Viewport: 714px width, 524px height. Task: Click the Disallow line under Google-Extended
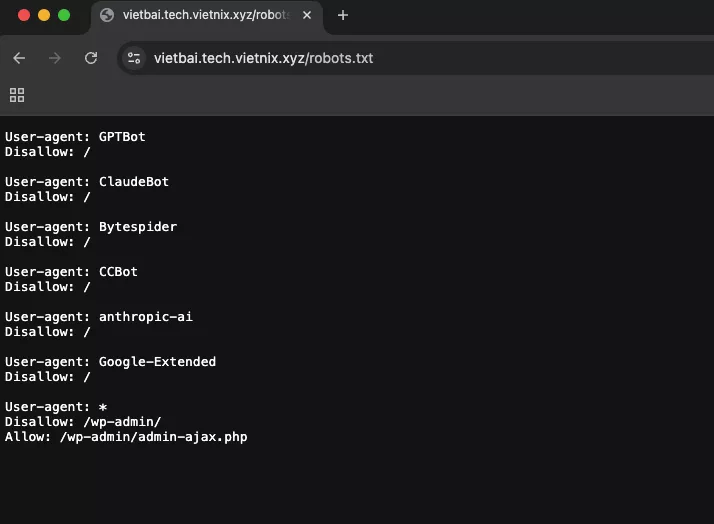point(48,377)
